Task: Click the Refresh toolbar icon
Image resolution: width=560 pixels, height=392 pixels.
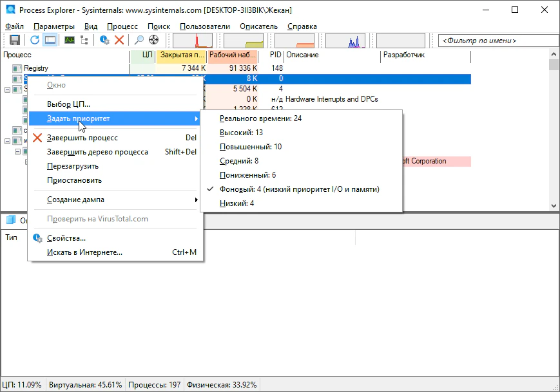Action: point(35,40)
